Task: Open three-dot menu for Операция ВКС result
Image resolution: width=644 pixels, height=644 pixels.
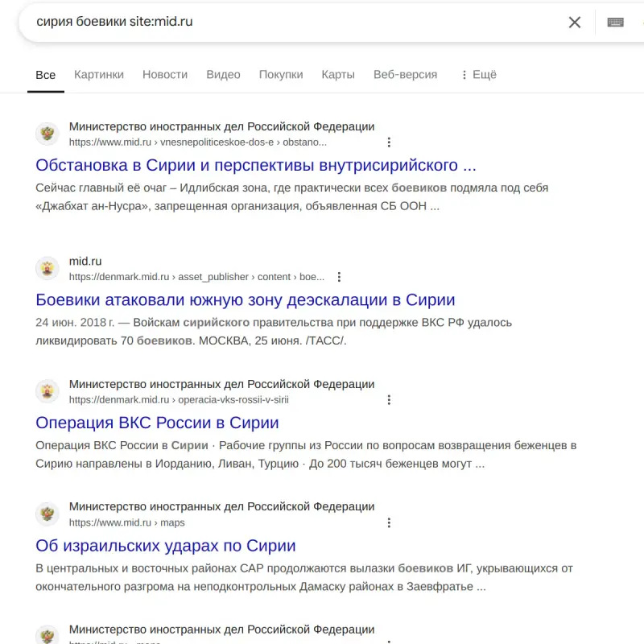Action: click(x=389, y=400)
